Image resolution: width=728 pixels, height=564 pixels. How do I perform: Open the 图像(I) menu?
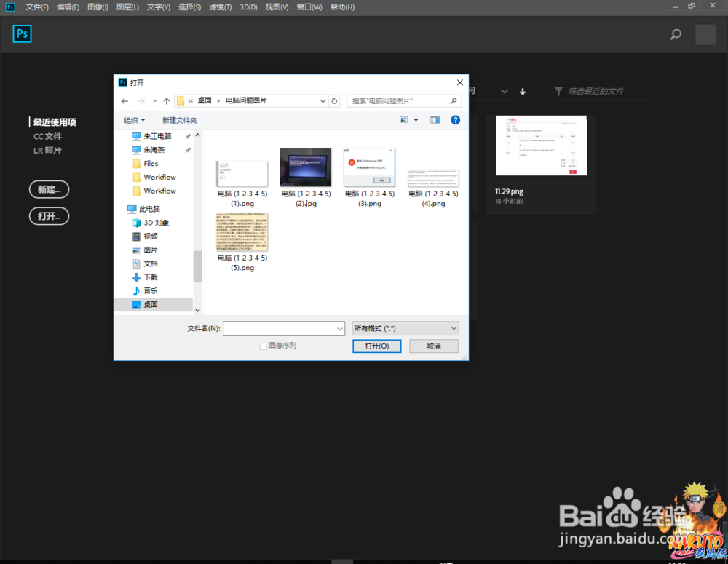tap(98, 7)
